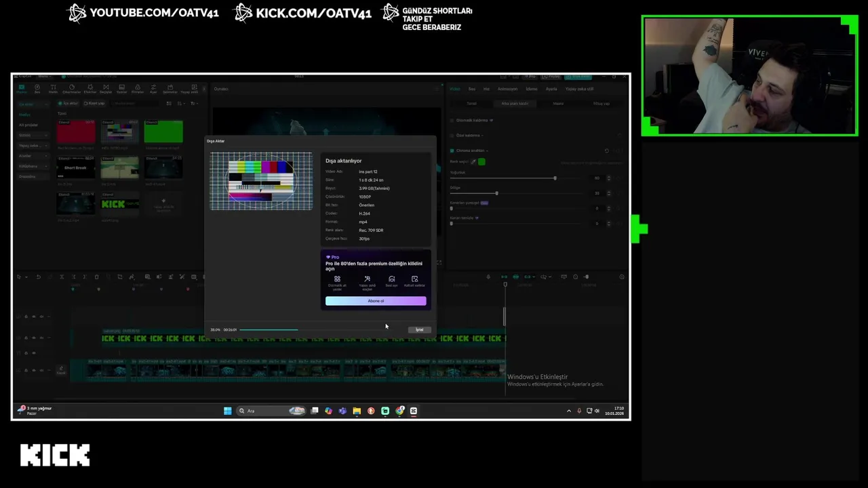The image size is (868, 488).
Task: Open the media sort dropdown
Action: point(180,104)
